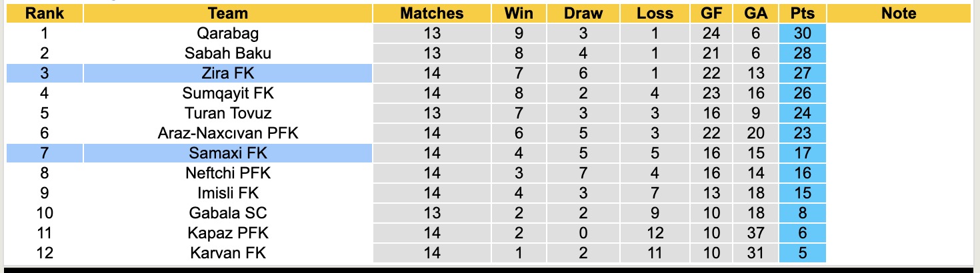The width and height of the screenshot is (980, 273).
Task: Click the GF column header
Action: (x=711, y=13)
